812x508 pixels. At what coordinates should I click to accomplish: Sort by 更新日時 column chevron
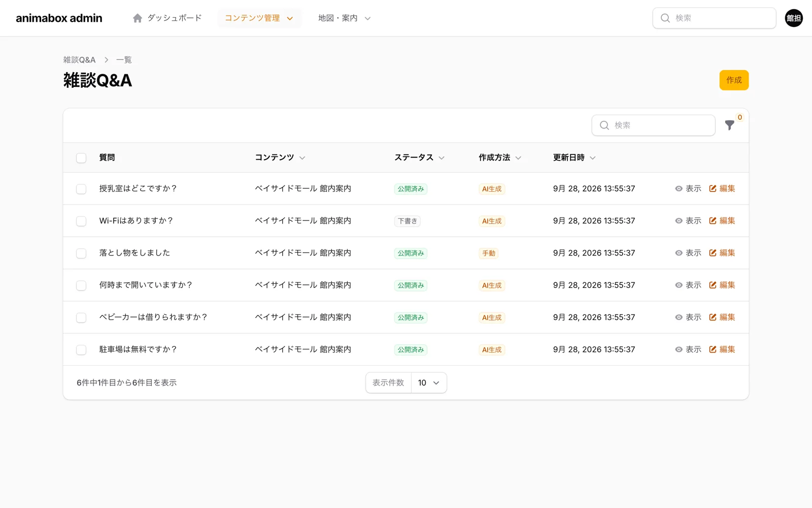coord(593,158)
